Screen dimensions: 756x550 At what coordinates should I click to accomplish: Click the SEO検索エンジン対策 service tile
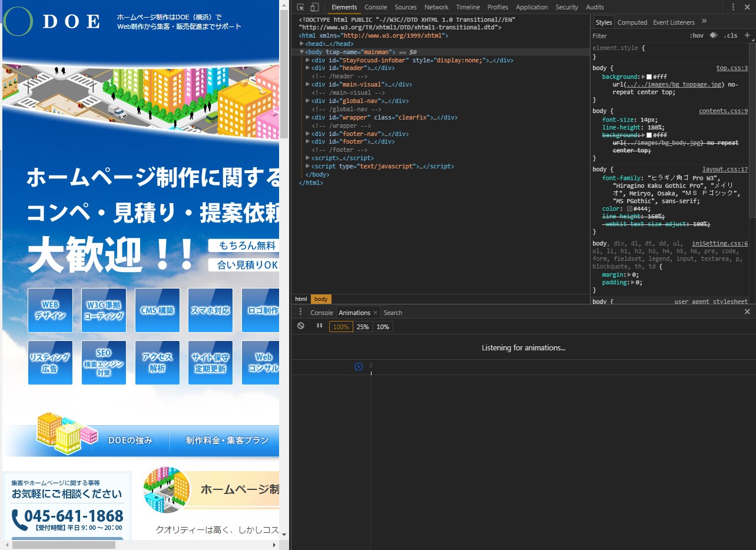[x=104, y=363]
